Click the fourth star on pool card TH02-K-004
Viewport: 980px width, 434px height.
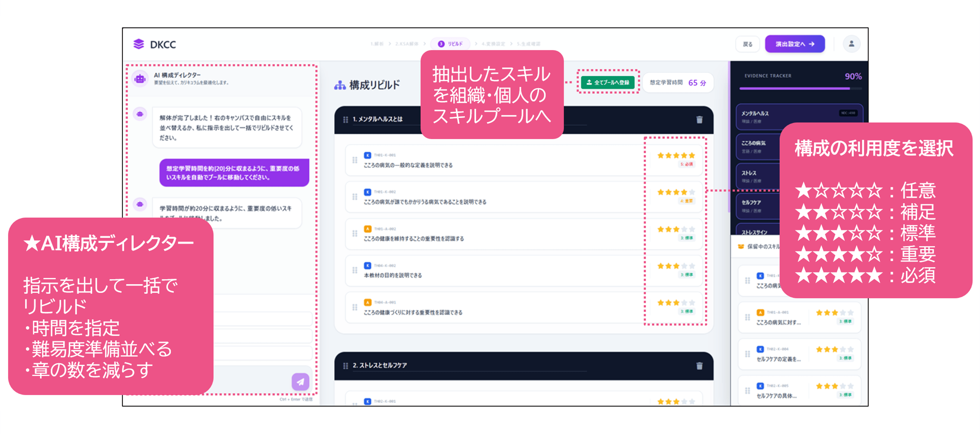(x=843, y=349)
